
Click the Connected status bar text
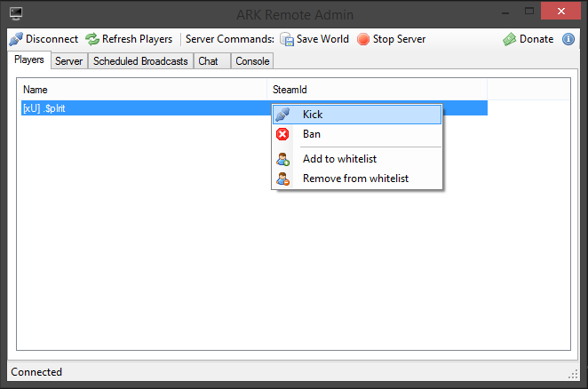(x=36, y=372)
